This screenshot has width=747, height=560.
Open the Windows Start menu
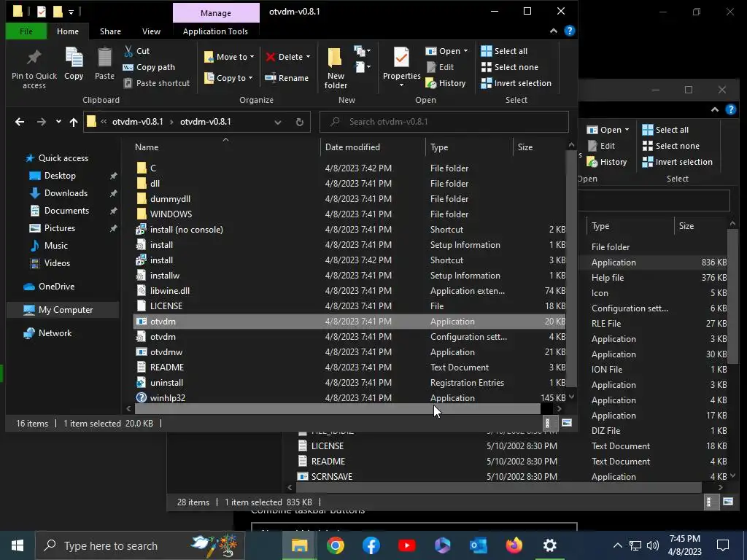[x=18, y=545]
